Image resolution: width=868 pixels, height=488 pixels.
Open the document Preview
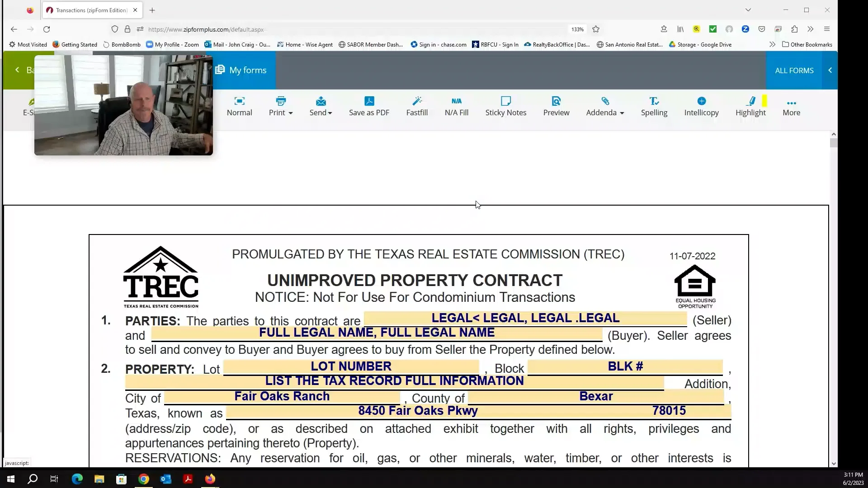coord(556,106)
